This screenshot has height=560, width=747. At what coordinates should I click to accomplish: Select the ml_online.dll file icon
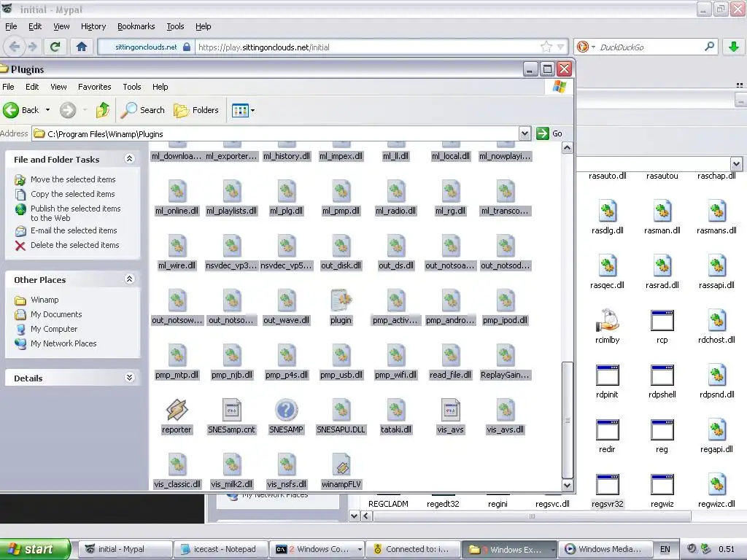coord(177,191)
